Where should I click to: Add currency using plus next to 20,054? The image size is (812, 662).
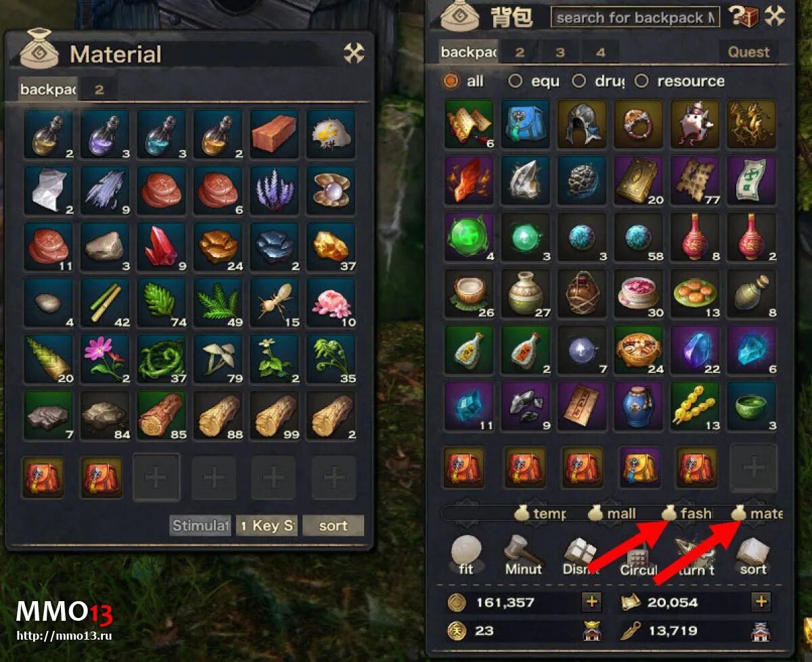click(x=762, y=601)
